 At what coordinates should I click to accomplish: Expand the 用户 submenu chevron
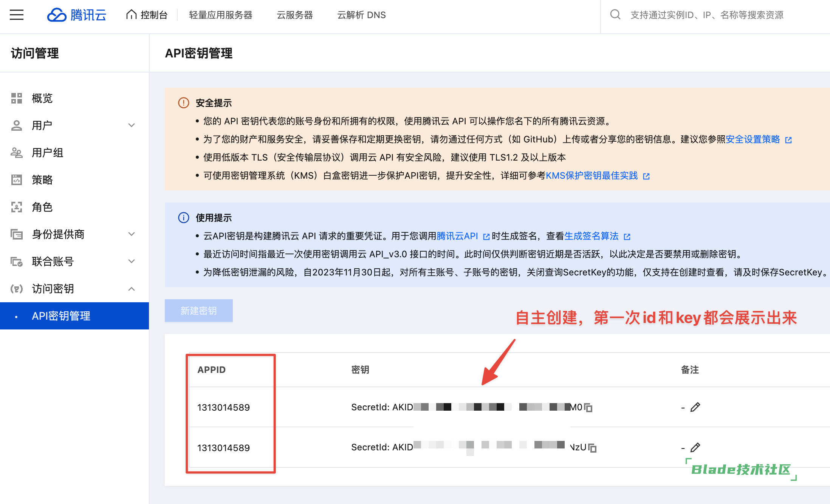132,125
